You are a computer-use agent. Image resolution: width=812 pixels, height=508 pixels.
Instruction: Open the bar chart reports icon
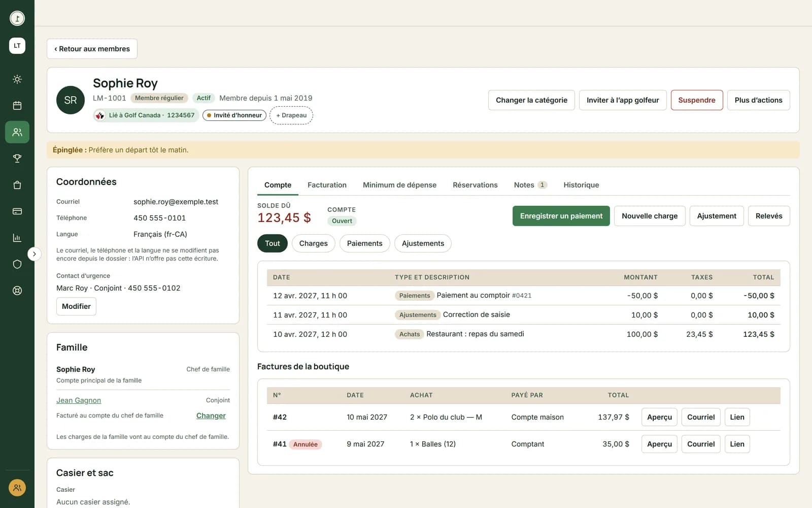(17, 238)
